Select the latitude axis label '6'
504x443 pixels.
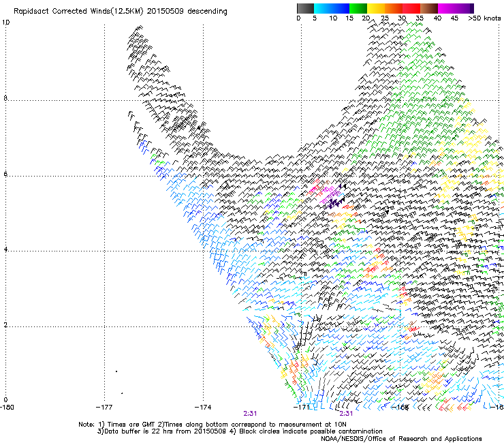coord(5,174)
